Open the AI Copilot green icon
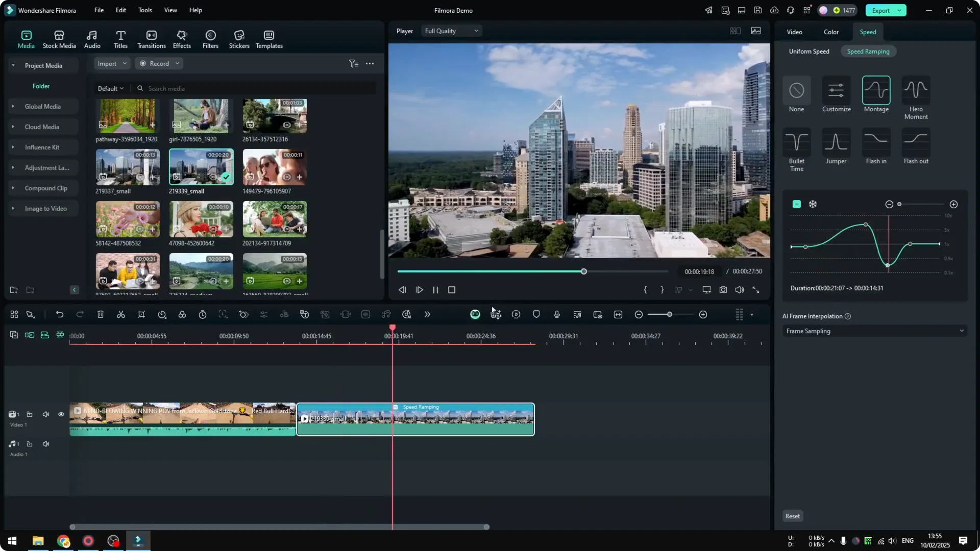Viewport: 980px width, 551px height. click(475, 314)
